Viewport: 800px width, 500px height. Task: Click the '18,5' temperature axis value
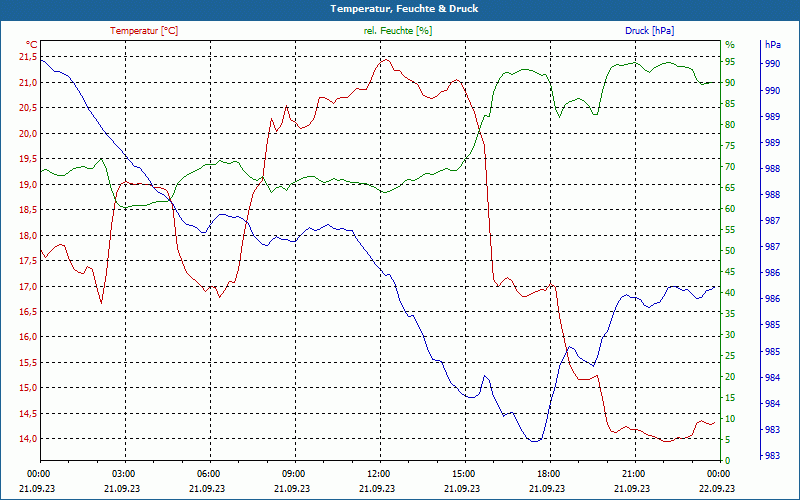[28, 210]
